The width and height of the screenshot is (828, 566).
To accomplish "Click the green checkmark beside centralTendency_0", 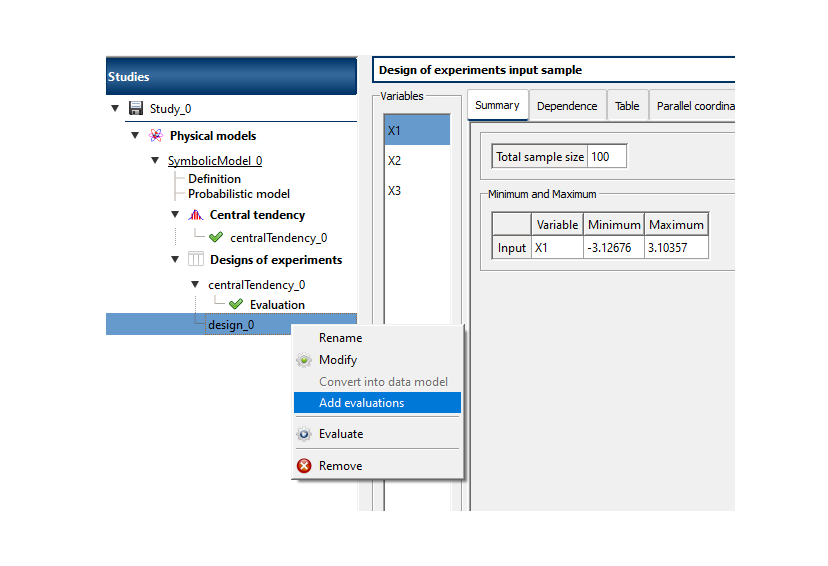I will coord(216,238).
